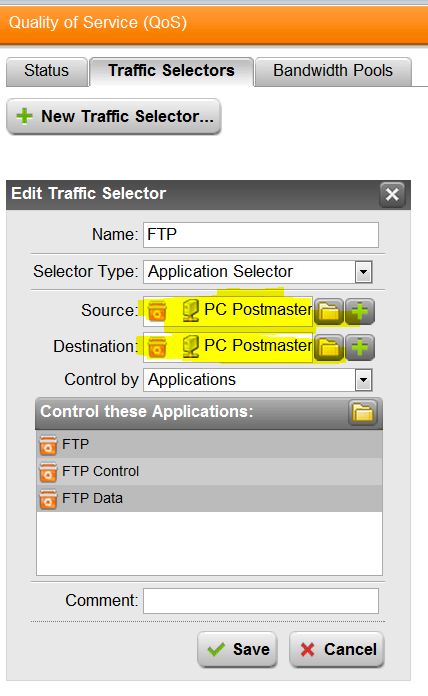Remove the FTP application via its trash icon
Screen dimensions: 428x696
48,445
